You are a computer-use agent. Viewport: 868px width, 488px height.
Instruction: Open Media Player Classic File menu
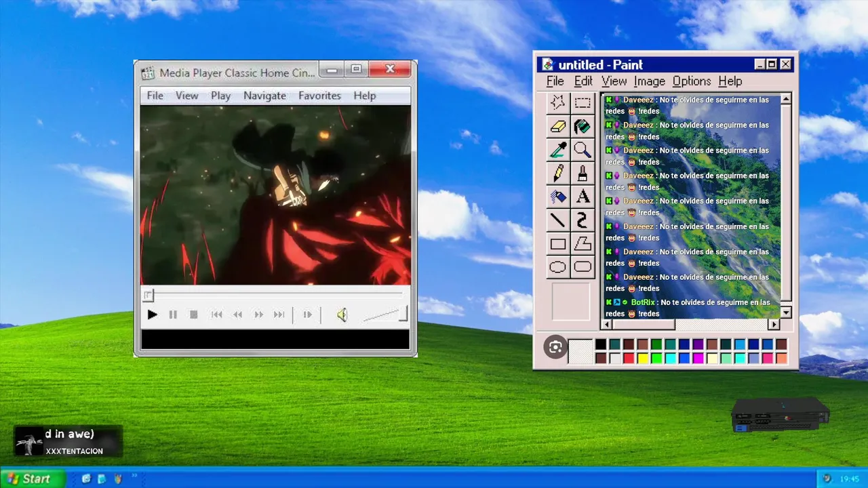(x=155, y=96)
